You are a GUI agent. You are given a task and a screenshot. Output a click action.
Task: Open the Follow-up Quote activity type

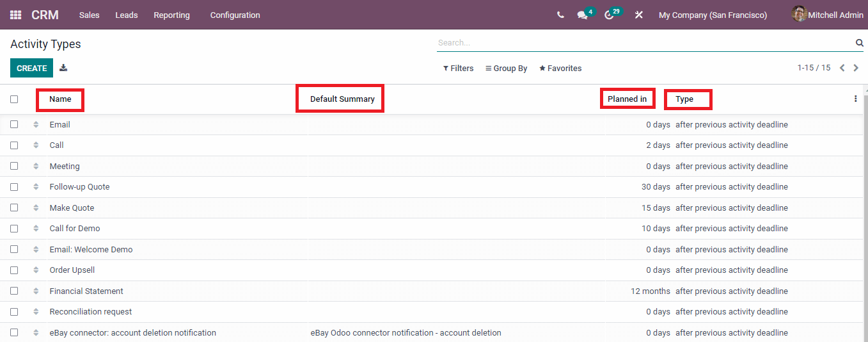coord(79,187)
